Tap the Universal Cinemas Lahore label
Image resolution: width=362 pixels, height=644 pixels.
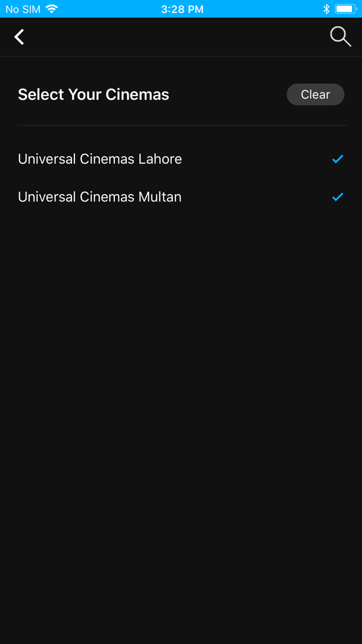100,159
